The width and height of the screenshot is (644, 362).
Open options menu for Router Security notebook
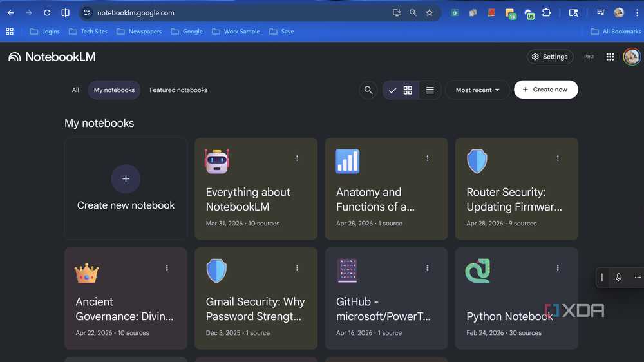(557, 158)
